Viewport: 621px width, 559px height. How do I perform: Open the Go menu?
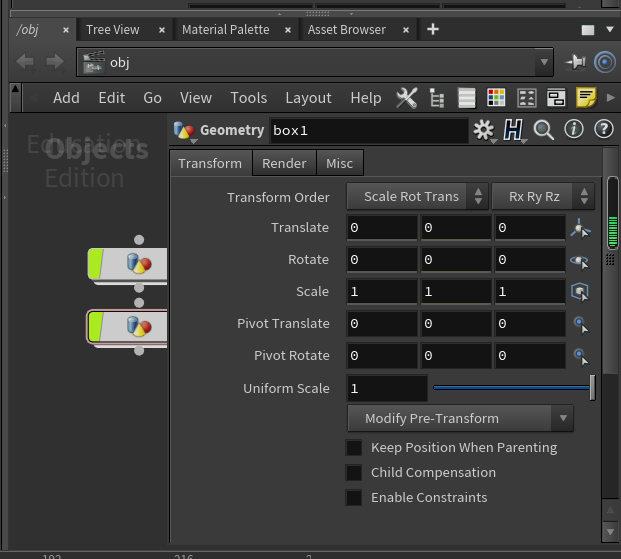(x=152, y=98)
